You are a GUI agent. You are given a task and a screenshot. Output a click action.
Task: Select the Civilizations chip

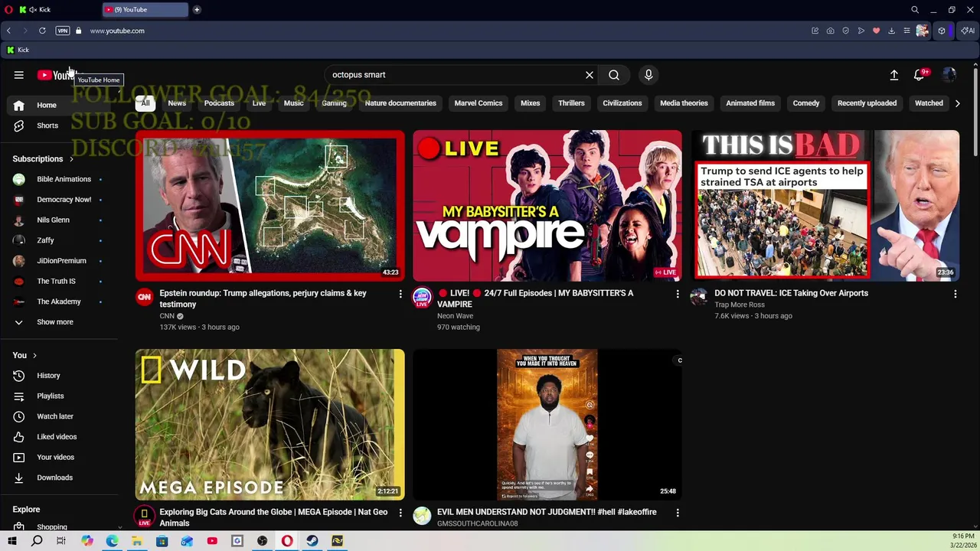[x=622, y=103]
